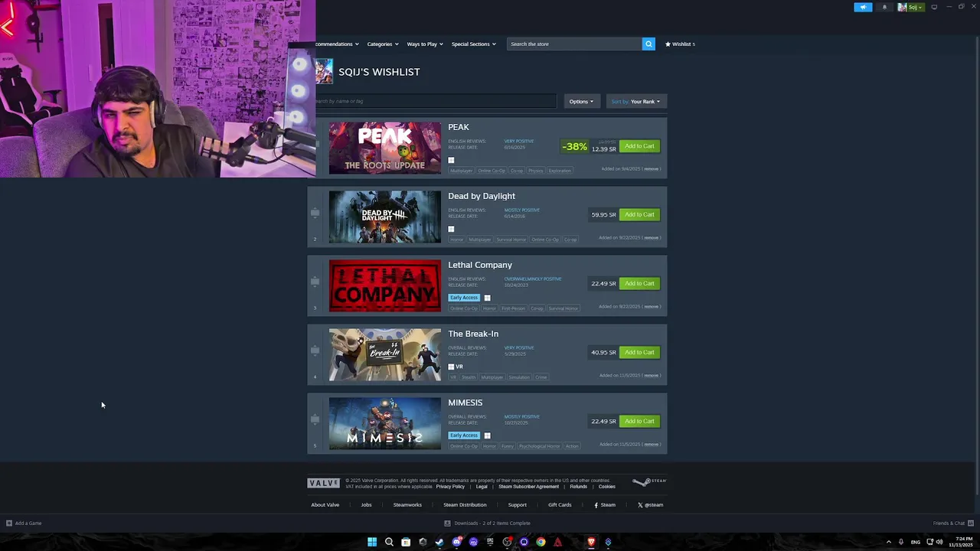Viewport: 980px width, 551px height.
Task: Open the PEAK capsule image
Action: [x=385, y=148]
